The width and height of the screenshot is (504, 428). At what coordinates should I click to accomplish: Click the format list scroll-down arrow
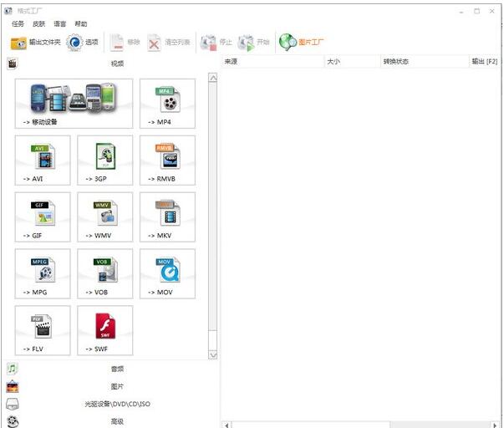tap(213, 355)
